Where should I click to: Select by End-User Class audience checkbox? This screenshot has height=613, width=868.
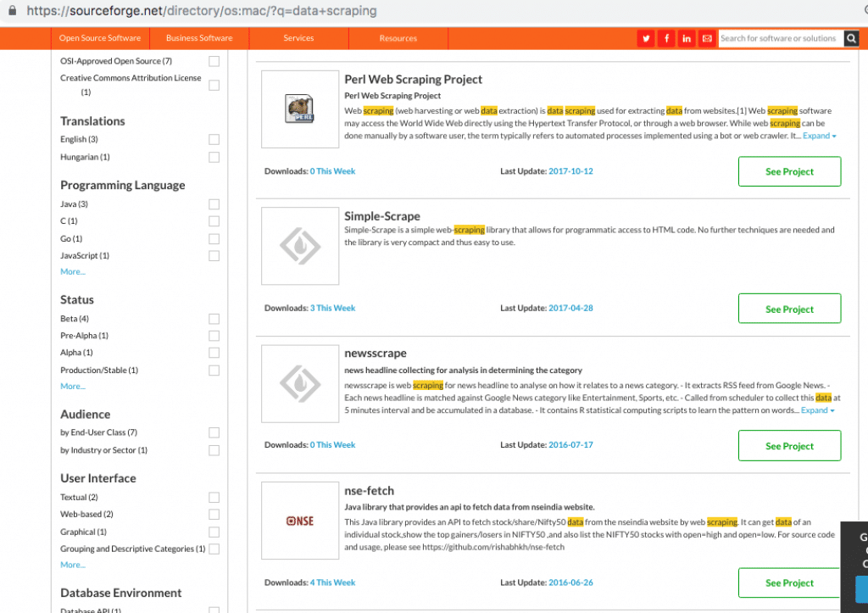[214, 432]
